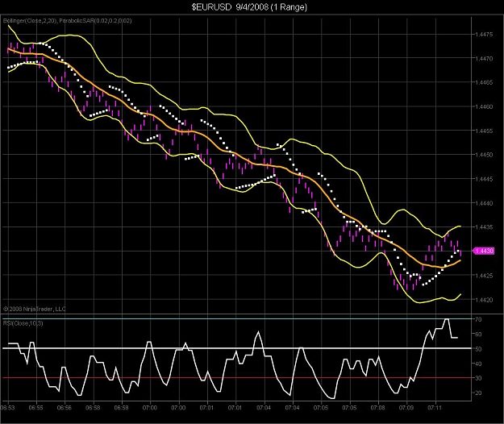The image size is (504, 424).
Task: Click the RSI scale value 20
Action: point(478,393)
